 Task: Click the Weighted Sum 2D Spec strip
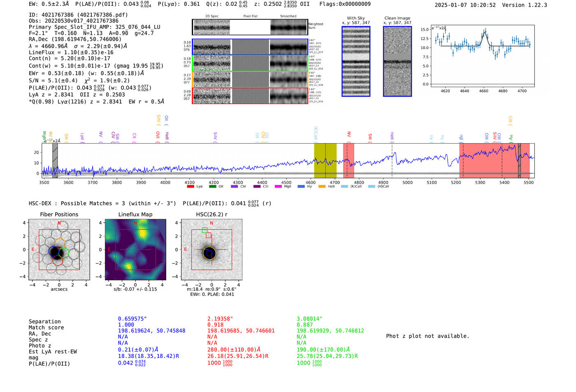tap(250, 27)
